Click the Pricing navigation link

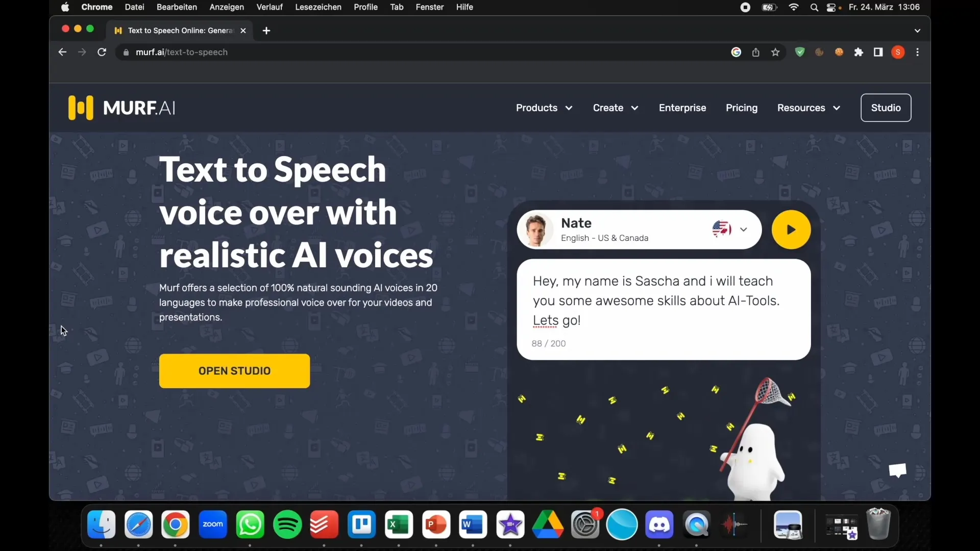(741, 108)
